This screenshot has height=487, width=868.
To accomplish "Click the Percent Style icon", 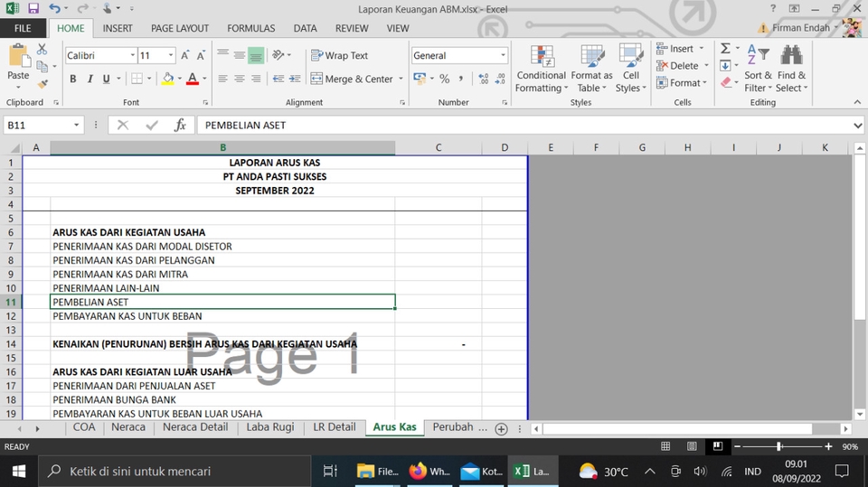I will [x=445, y=79].
